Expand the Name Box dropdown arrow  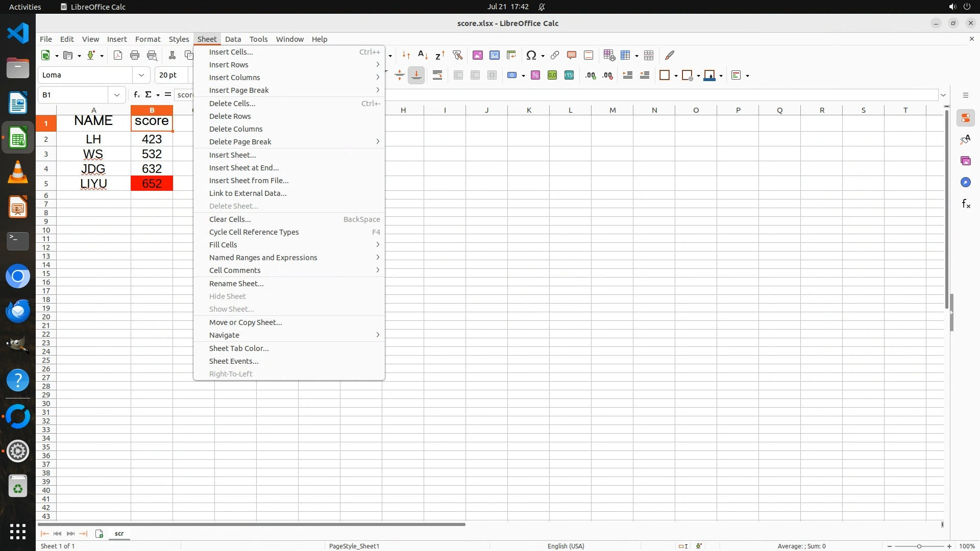pos(117,95)
